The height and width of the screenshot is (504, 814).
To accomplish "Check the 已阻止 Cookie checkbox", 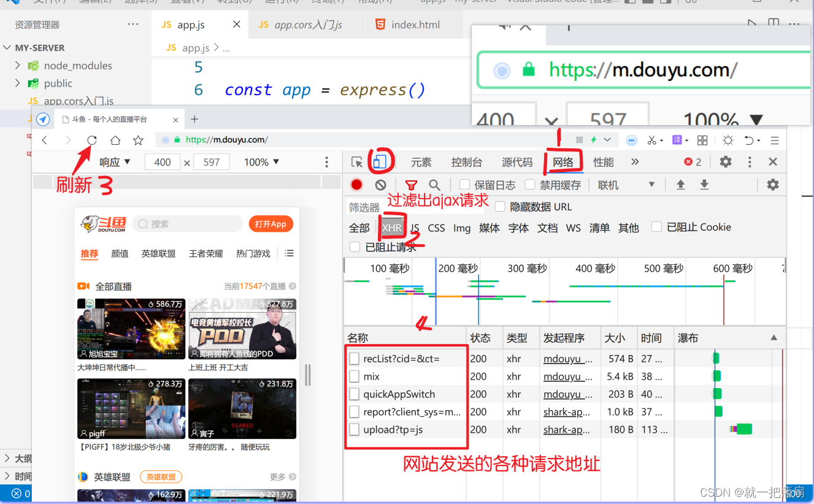I will (x=656, y=227).
